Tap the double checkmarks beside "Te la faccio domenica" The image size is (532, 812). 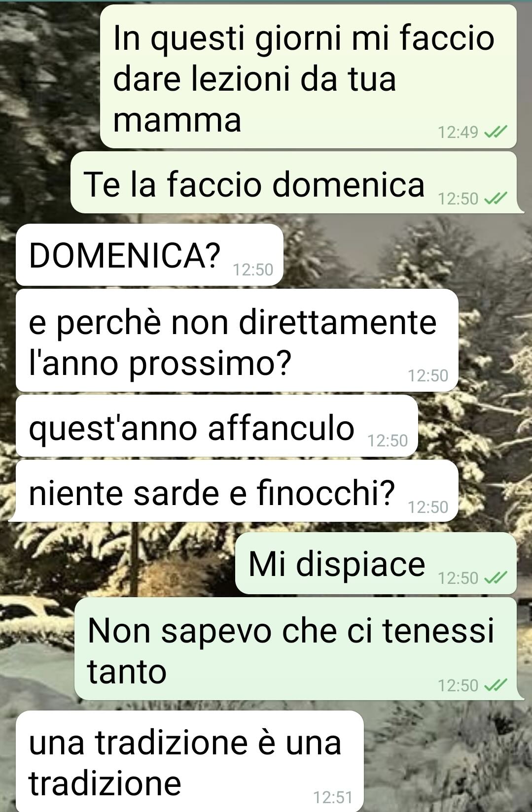tap(496, 199)
